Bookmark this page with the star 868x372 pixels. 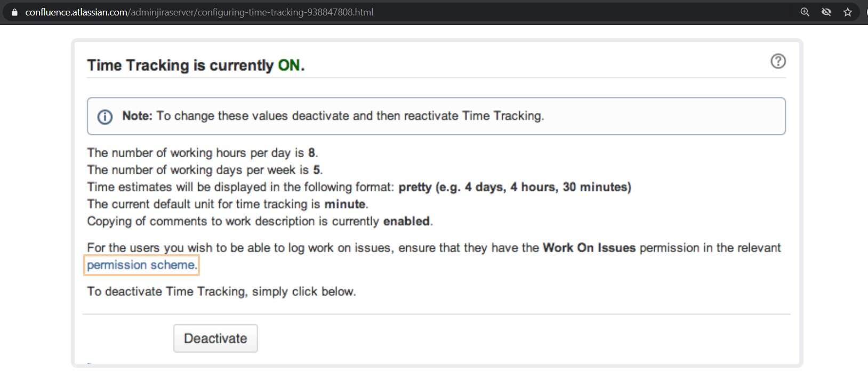[x=848, y=12]
